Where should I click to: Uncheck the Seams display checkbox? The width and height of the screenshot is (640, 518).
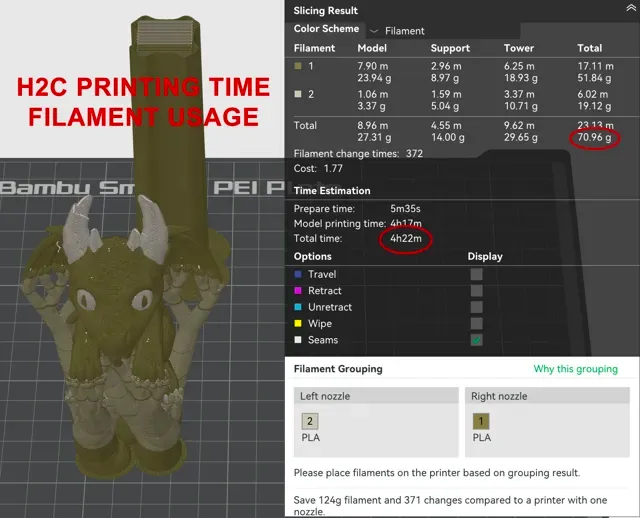tap(476, 340)
